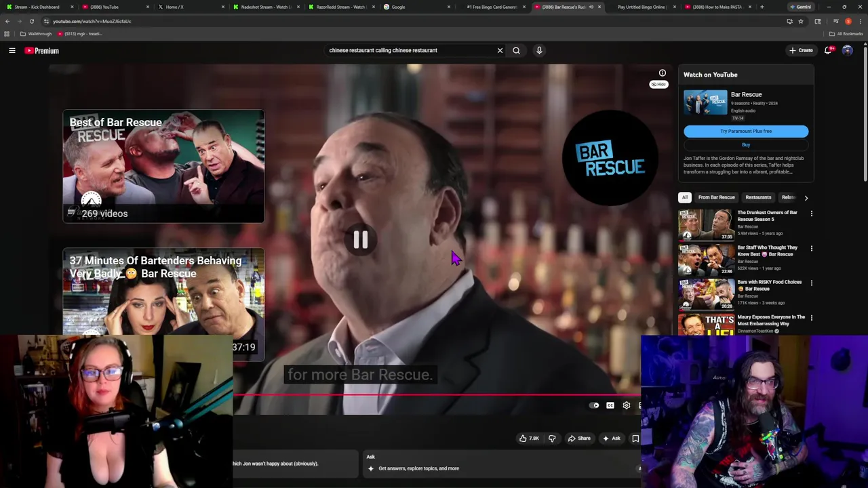Toggle autoplay switch in player
This screenshot has width=868, height=488.
(x=594, y=405)
